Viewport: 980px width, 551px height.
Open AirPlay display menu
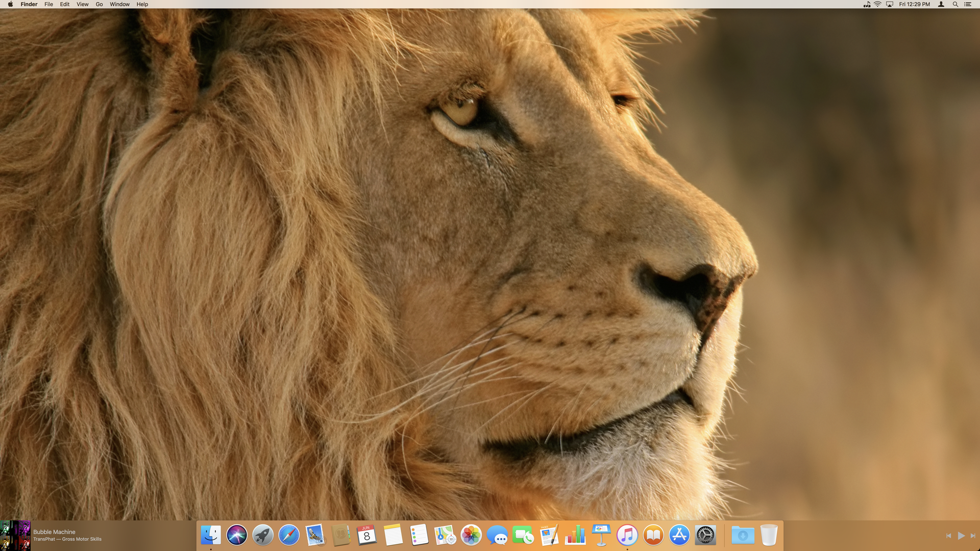point(890,4)
